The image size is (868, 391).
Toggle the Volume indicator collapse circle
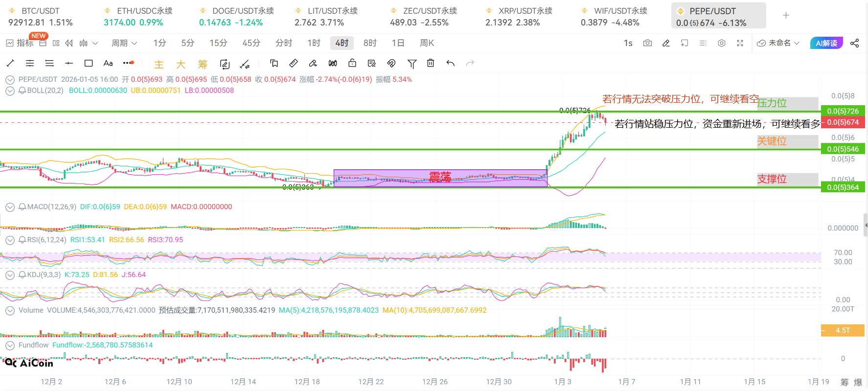[x=10, y=310]
